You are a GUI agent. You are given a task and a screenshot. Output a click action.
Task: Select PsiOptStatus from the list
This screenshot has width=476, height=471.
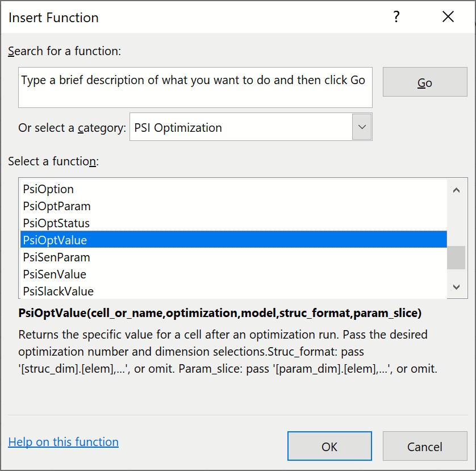pos(56,223)
